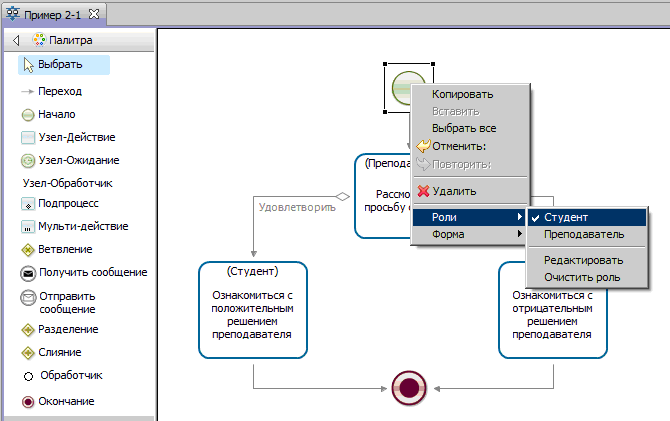Choose the Узел-Действие action node tool
670x421 pixels.
(76, 137)
